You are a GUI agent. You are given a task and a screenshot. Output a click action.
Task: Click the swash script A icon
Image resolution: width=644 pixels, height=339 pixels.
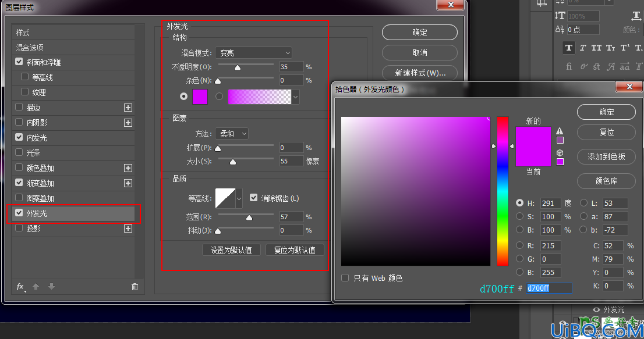click(611, 66)
